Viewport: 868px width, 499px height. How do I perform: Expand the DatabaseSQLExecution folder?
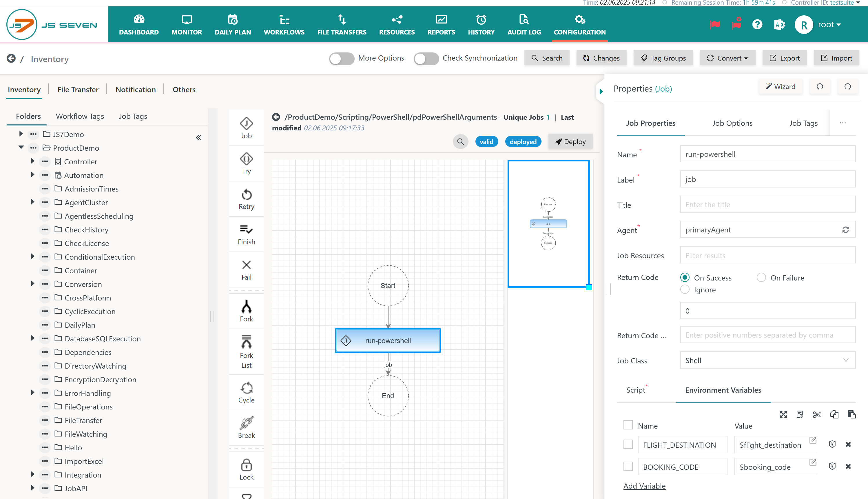[x=32, y=338]
